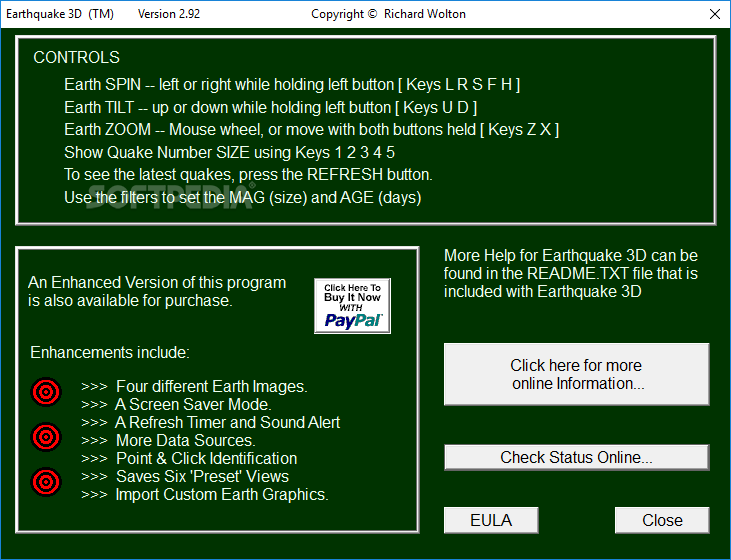Click 'An Enhanced Version of this program' text
The width and height of the screenshot is (731, 560).
(x=157, y=283)
